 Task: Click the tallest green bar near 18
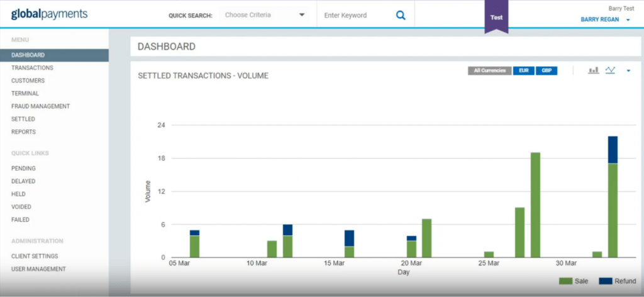pos(535,205)
